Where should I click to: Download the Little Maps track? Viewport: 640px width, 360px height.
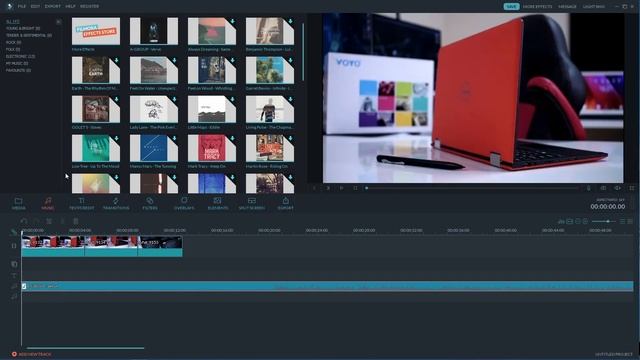[x=232, y=99]
